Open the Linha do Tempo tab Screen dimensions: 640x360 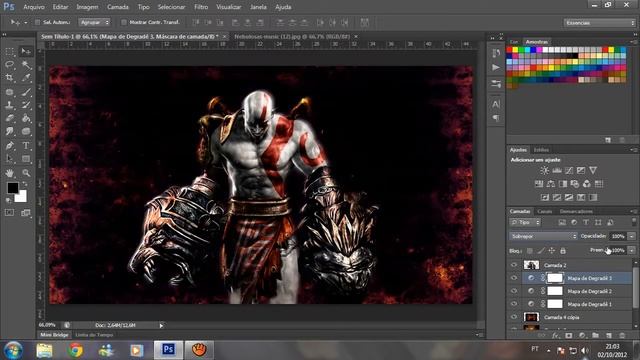point(94,335)
